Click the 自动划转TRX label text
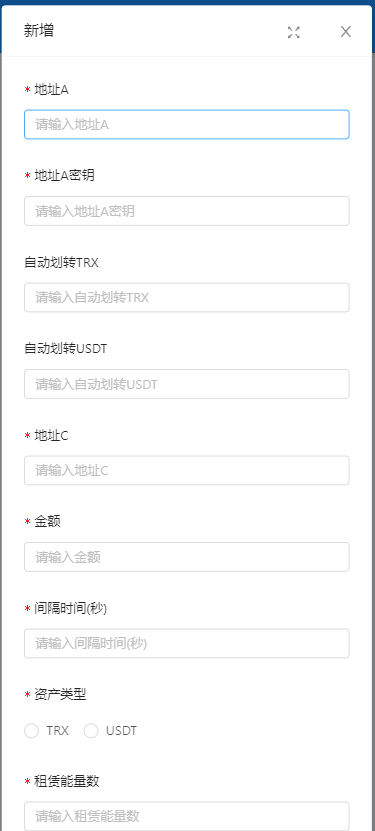This screenshot has height=831, width=375. point(61,262)
